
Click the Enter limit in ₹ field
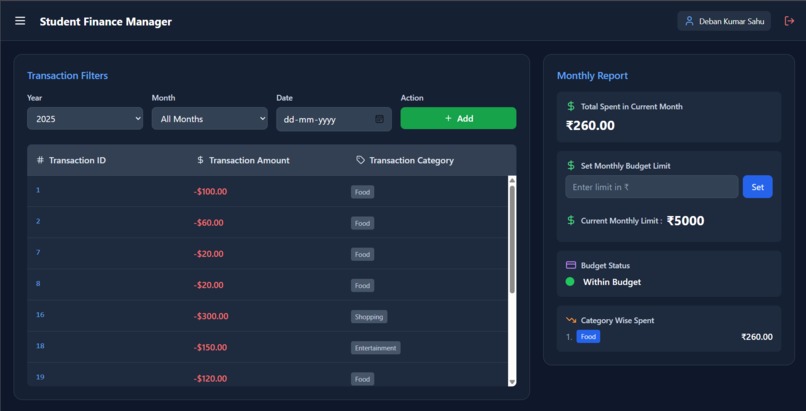coord(652,187)
